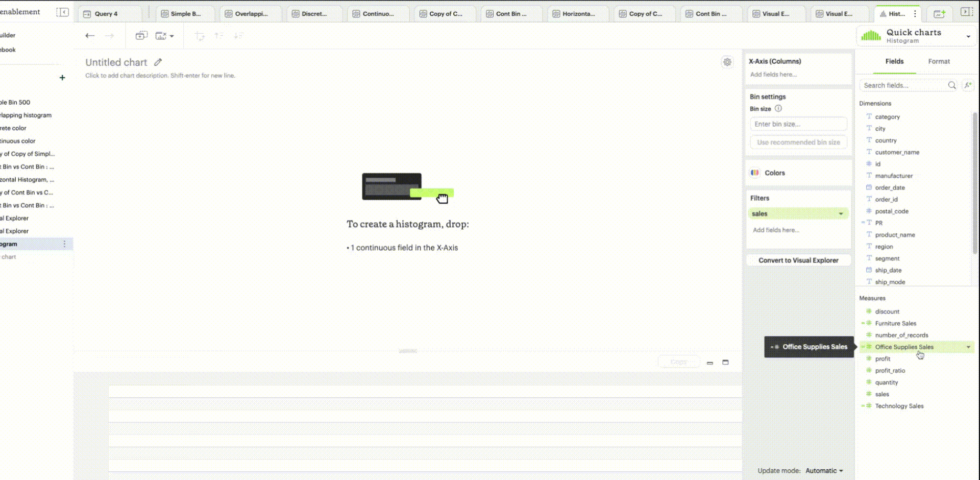Image resolution: width=980 pixels, height=480 pixels.
Task: Click the create calculated field fx icon
Action: (968, 85)
